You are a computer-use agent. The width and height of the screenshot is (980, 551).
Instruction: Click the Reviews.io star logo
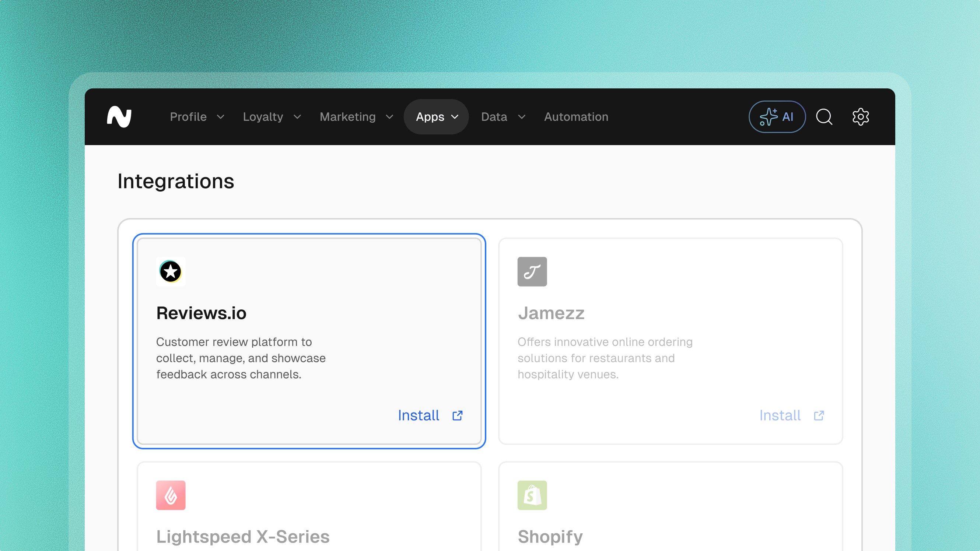[x=171, y=271]
